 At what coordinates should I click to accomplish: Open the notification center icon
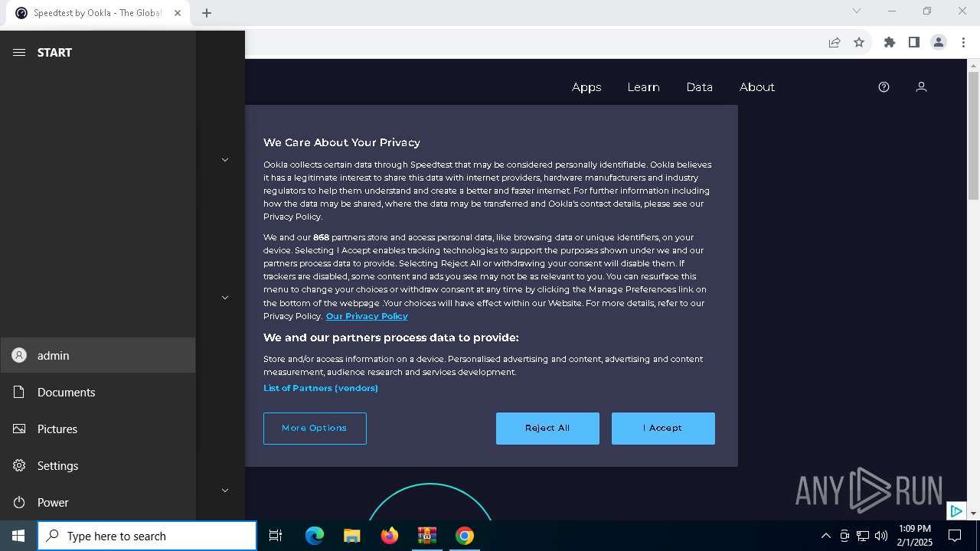pos(955,536)
